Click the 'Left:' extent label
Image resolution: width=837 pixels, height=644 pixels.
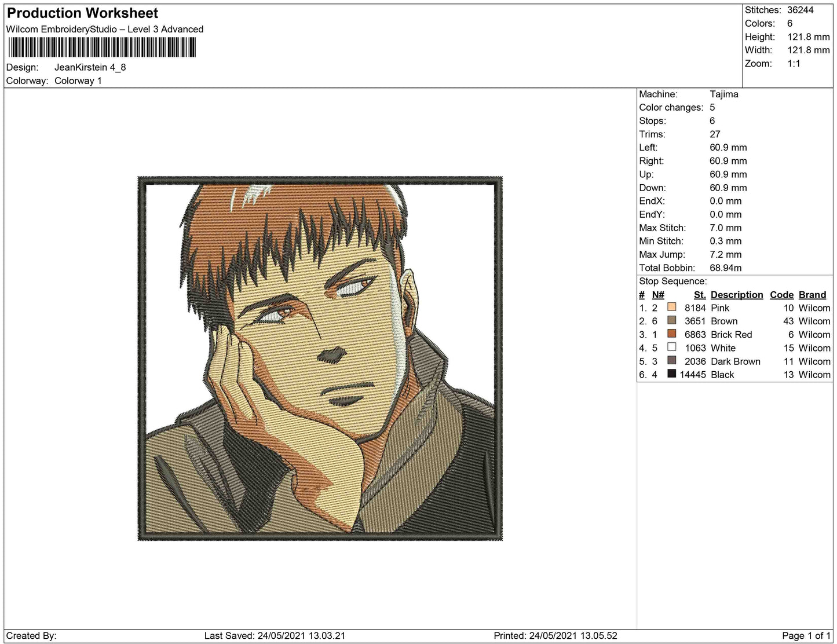(x=648, y=147)
